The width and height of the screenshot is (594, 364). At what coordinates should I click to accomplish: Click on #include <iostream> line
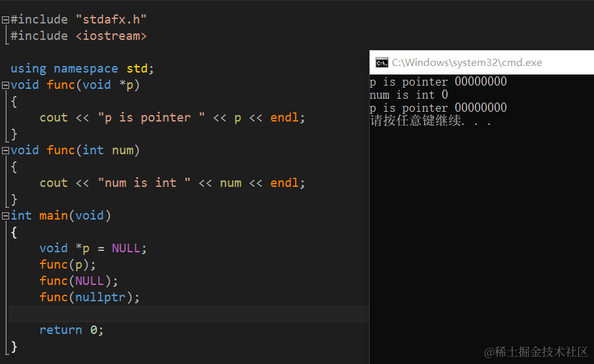point(79,36)
